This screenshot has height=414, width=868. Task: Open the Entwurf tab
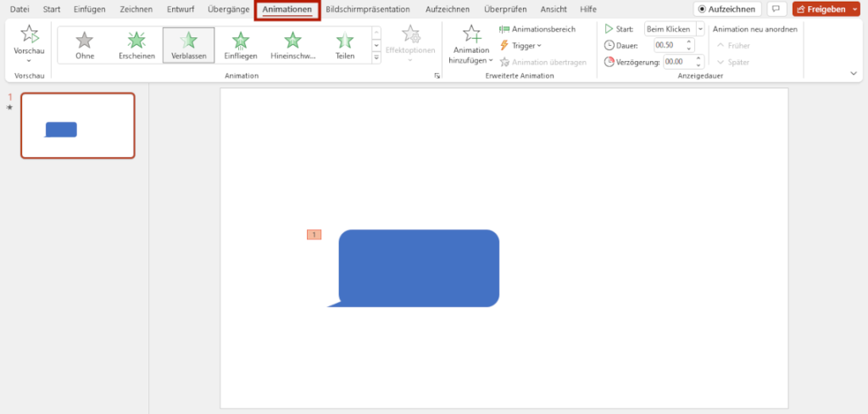[181, 9]
